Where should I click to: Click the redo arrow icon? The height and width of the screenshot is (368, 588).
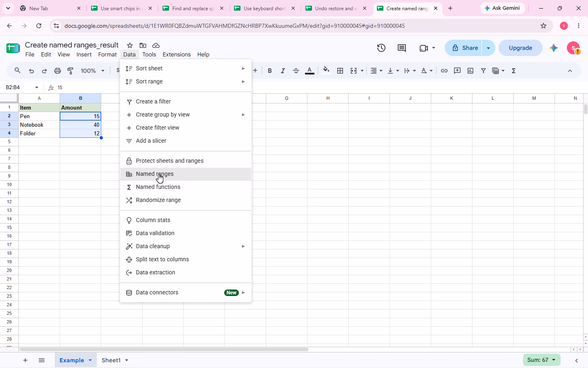[45, 71]
